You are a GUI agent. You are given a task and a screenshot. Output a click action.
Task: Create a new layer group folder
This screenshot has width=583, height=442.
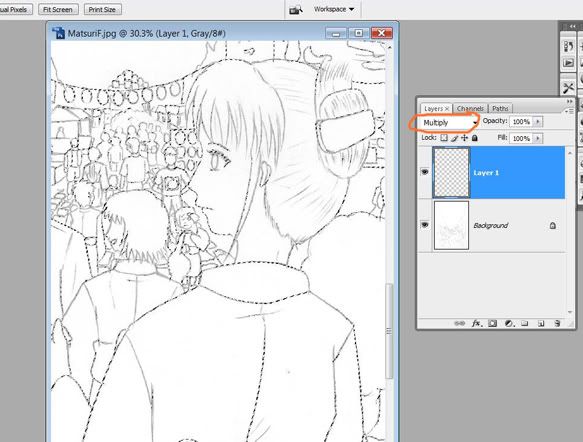pyautogui.click(x=525, y=323)
